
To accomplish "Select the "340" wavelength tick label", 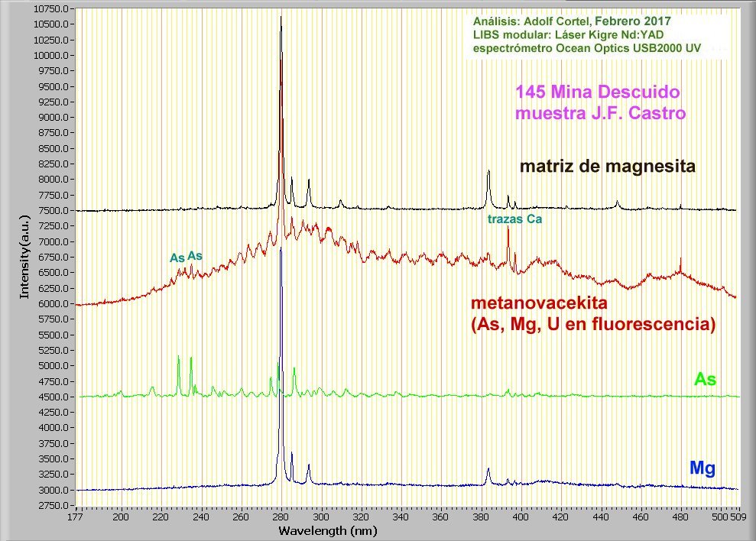I will pyautogui.click(x=401, y=517).
